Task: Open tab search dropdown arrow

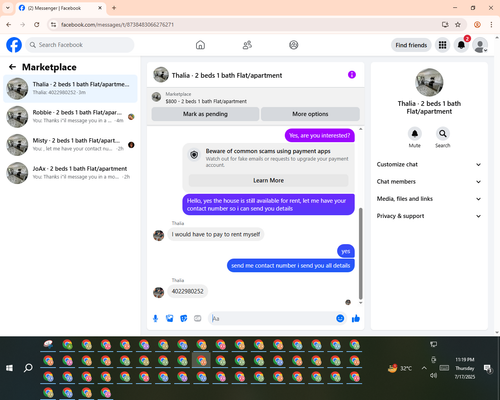Action: click(x=8, y=8)
